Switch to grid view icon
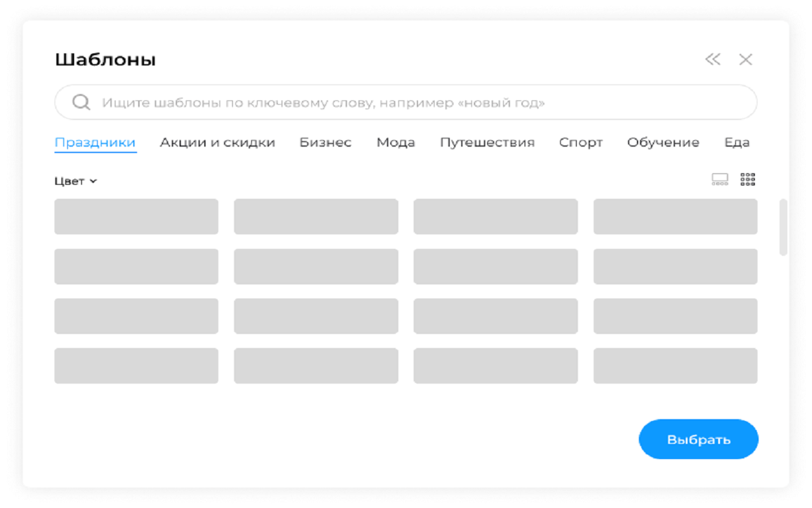Image resolution: width=812 pixels, height=508 pixels. [748, 180]
